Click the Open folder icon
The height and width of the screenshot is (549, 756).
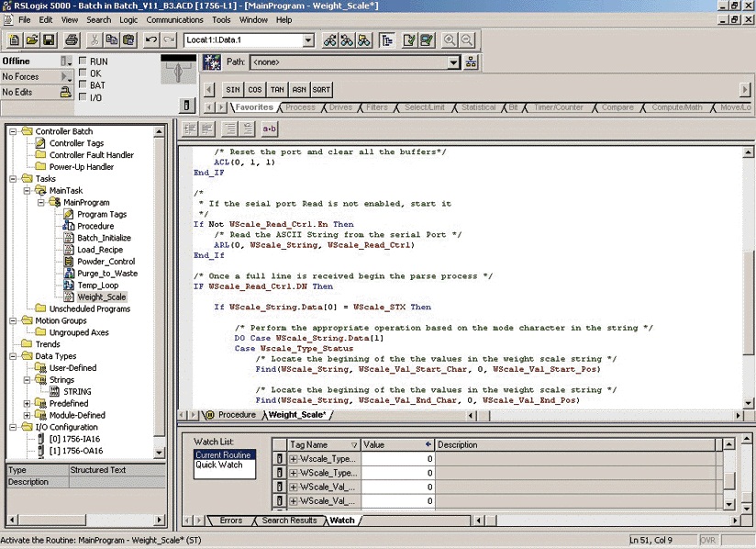32,40
